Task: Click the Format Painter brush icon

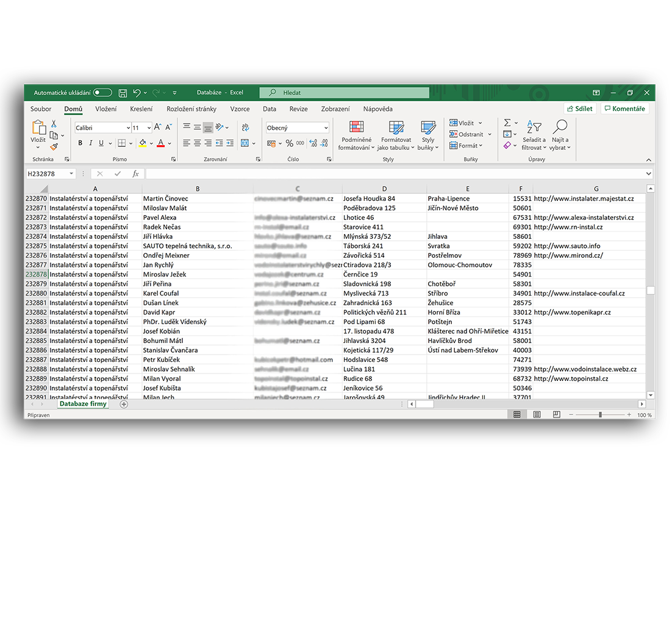Action: pos(54,147)
